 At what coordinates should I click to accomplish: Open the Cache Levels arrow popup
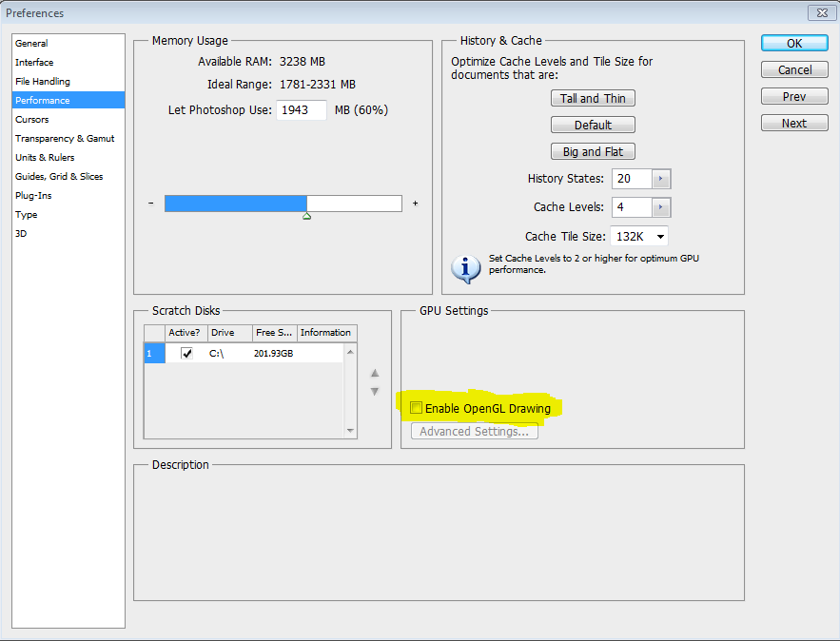coord(661,207)
